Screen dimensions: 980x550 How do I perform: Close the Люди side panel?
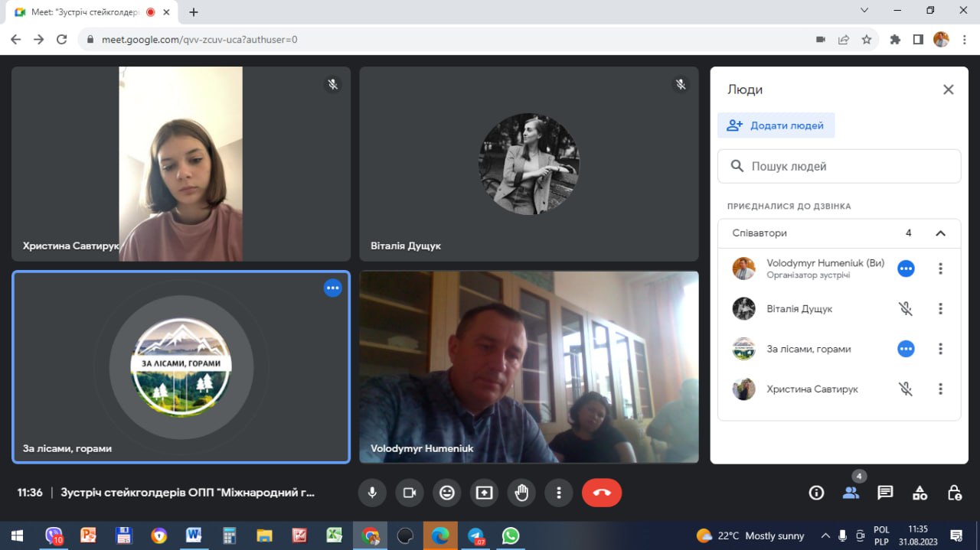(x=948, y=89)
